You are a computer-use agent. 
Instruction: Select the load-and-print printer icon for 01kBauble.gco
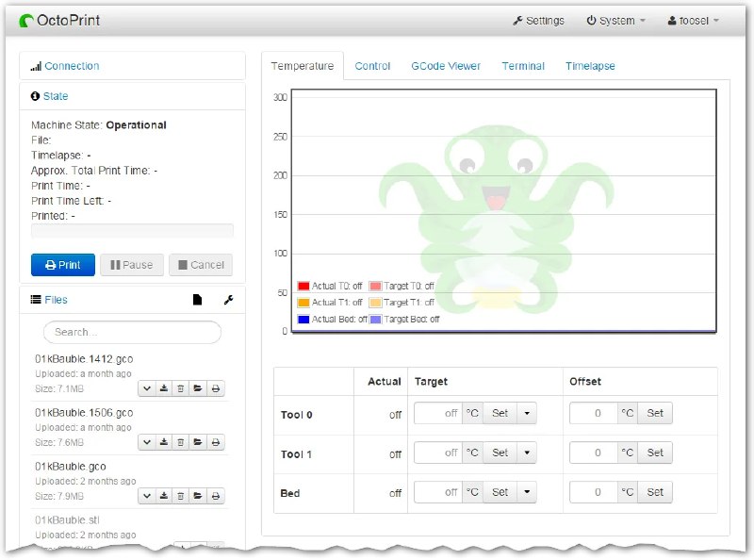click(x=216, y=496)
